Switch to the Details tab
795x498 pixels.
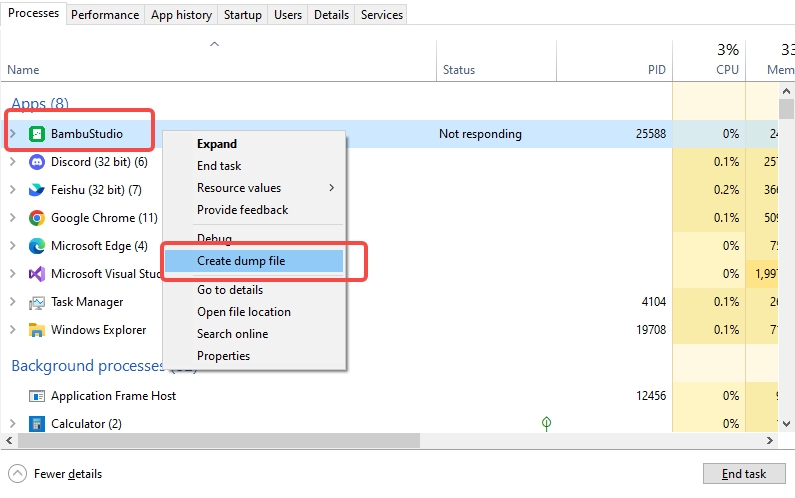click(x=332, y=15)
